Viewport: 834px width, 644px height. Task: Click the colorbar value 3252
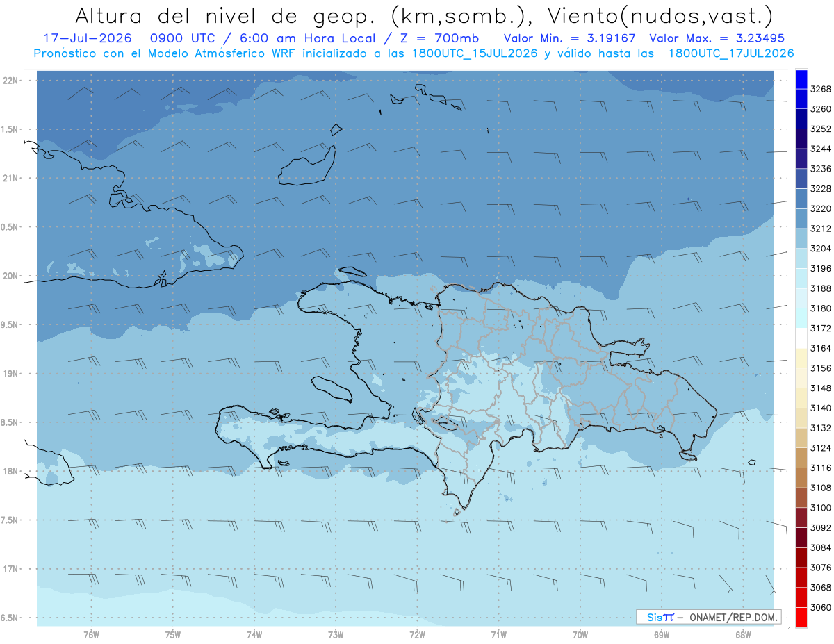pos(821,129)
